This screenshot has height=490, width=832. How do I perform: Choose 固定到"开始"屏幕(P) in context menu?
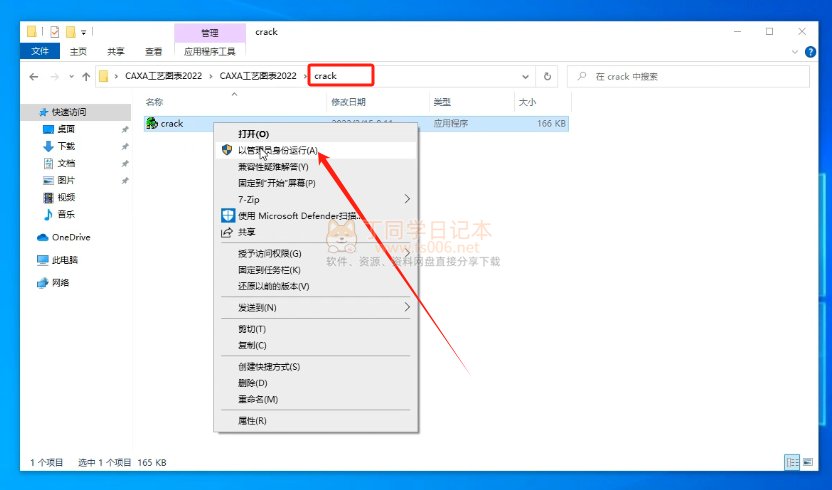pos(316,183)
